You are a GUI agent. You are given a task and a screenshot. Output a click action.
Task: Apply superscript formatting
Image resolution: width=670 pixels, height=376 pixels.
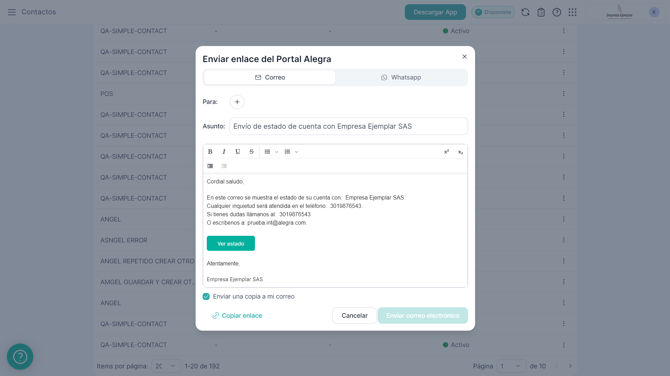click(447, 152)
